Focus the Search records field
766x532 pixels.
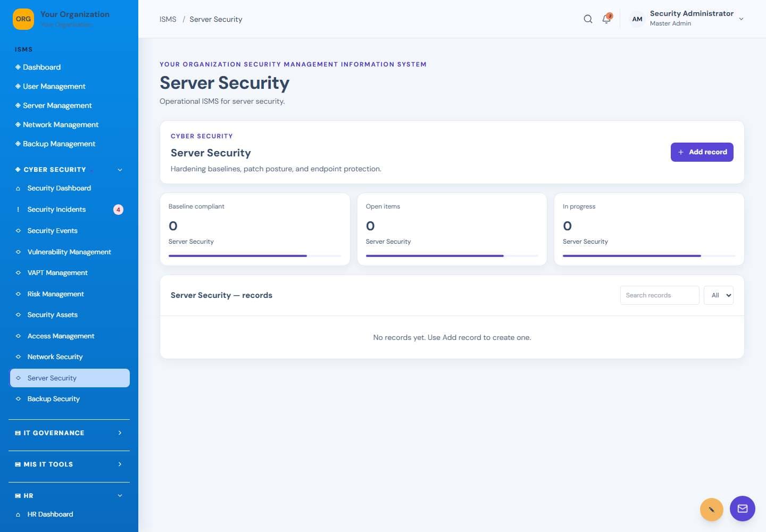[660, 295]
